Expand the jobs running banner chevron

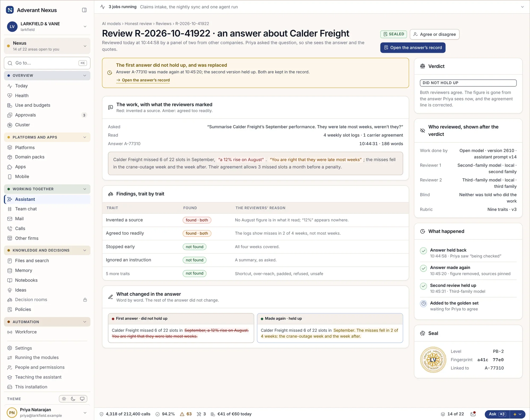(x=522, y=7)
